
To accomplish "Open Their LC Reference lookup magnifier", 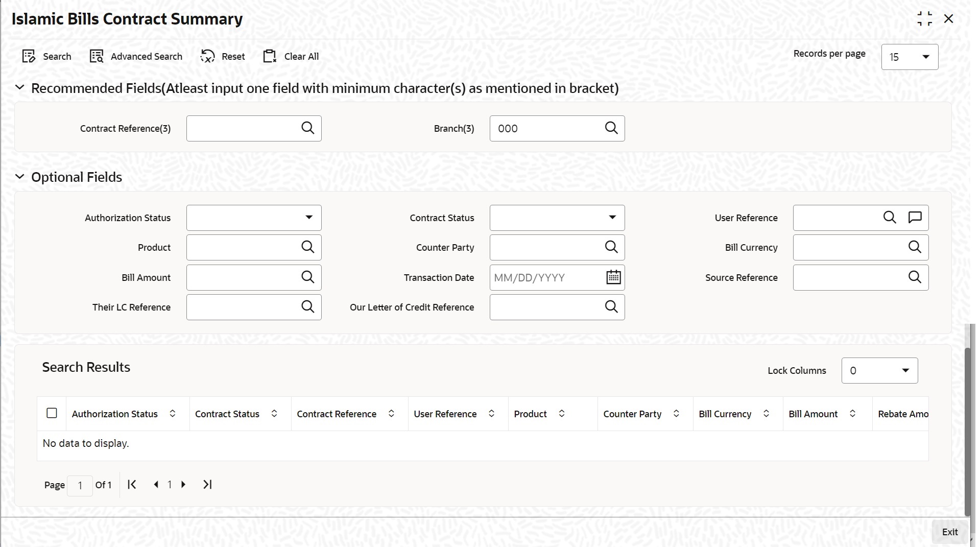I will [x=308, y=307].
